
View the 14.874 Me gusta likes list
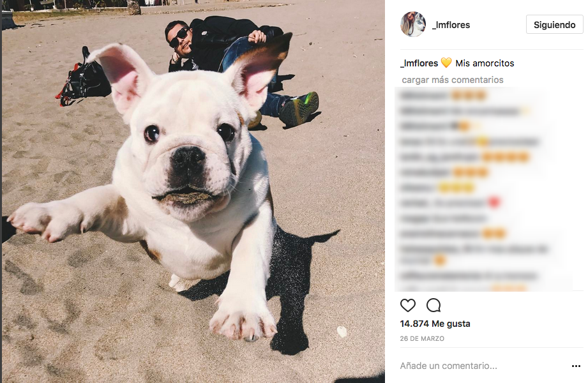[x=435, y=324]
